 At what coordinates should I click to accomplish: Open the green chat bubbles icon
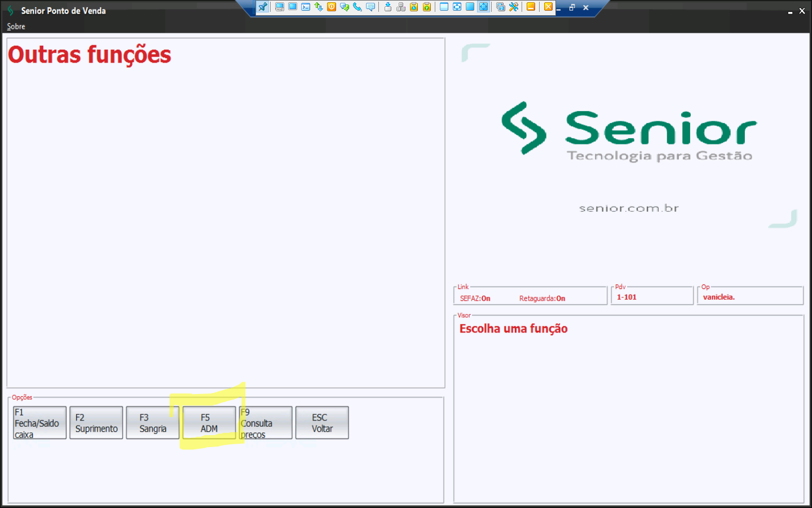(345, 7)
